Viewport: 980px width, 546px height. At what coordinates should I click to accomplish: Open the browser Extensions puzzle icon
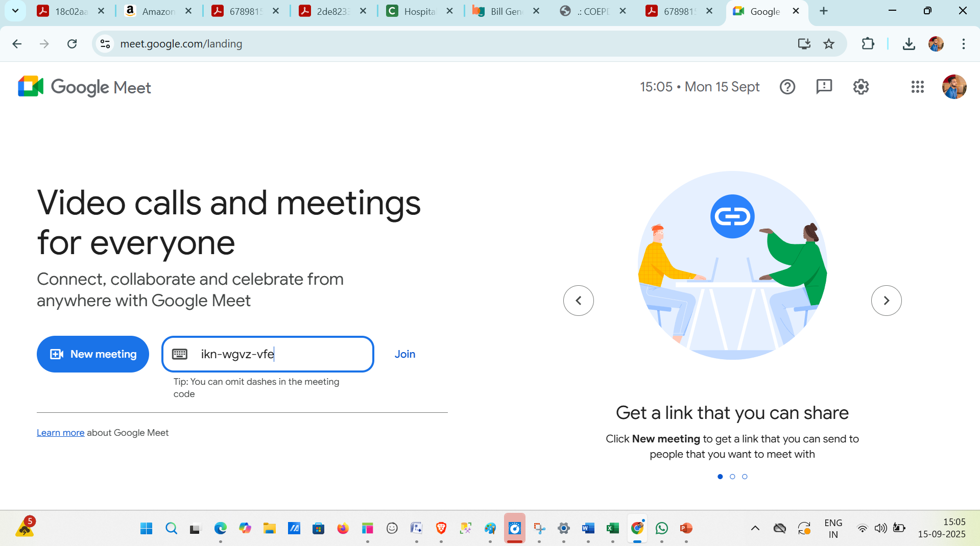[x=868, y=44]
